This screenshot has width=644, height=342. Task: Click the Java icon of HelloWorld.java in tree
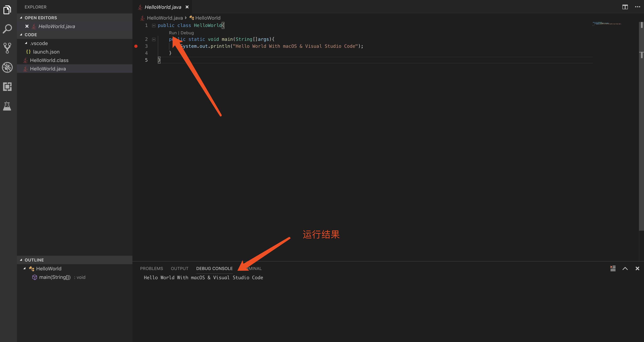[x=25, y=69]
